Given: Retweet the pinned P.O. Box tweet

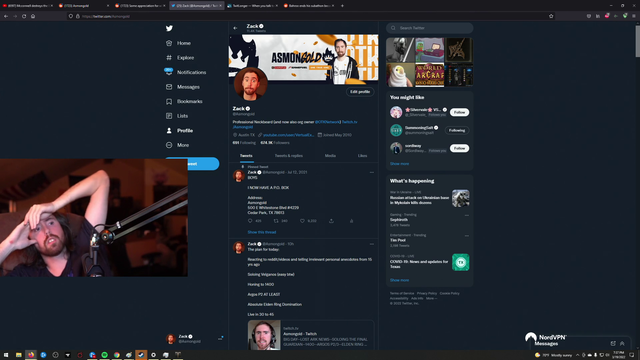Looking at the screenshot, I should [x=276, y=221].
